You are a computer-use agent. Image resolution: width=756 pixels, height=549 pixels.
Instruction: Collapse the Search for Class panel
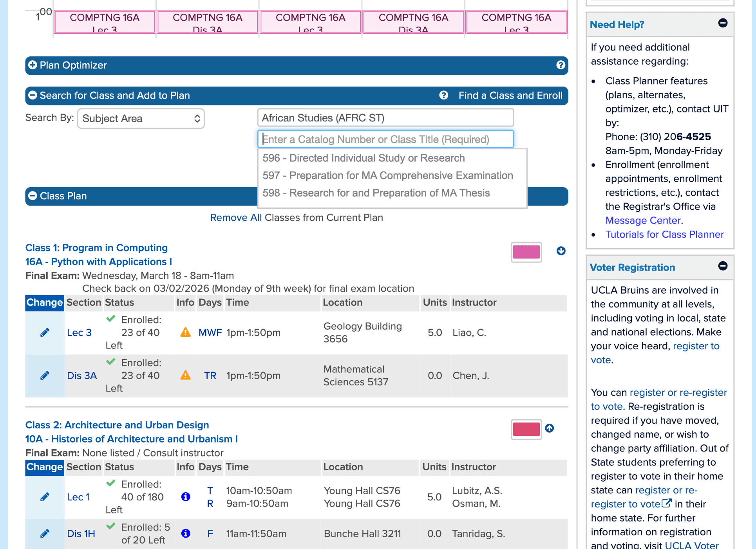(x=33, y=95)
